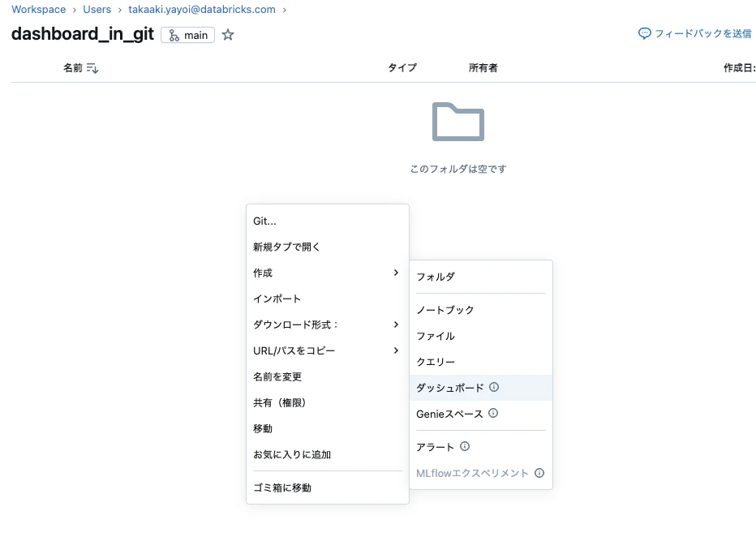
Task: Click the dashboard_in_git folder title
Action: [x=83, y=34]
